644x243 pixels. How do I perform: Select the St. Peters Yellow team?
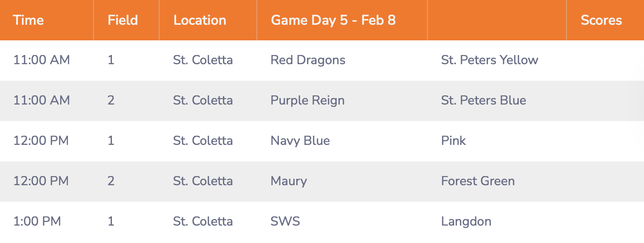(x=489, y=60)
